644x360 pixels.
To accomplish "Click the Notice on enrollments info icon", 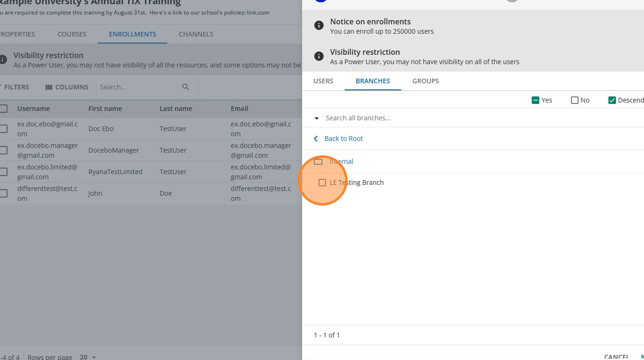I will 319,25.
